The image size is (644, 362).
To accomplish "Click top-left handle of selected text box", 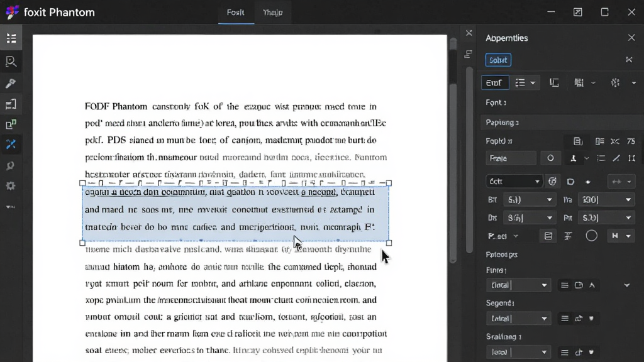I will click(82, 183).
